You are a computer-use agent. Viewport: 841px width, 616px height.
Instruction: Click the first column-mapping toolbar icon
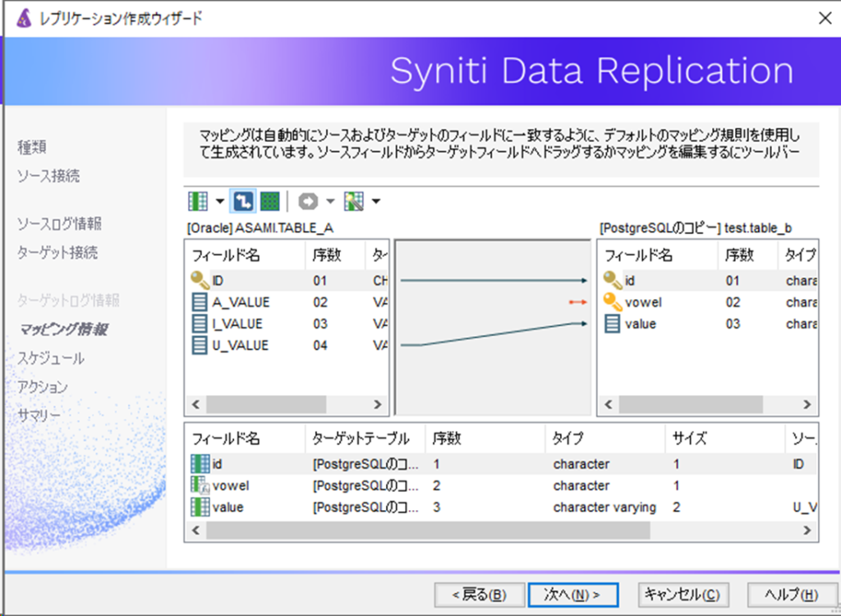197,201
